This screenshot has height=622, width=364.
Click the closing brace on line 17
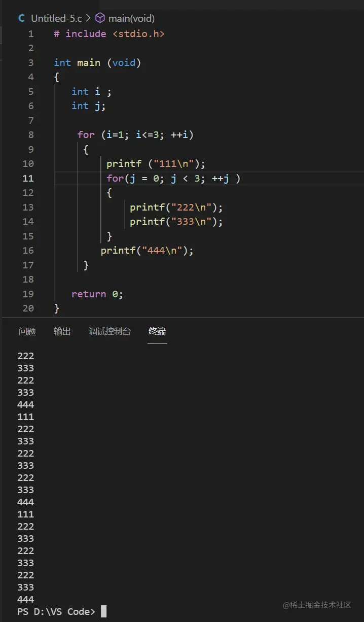(x=86, y=265)
